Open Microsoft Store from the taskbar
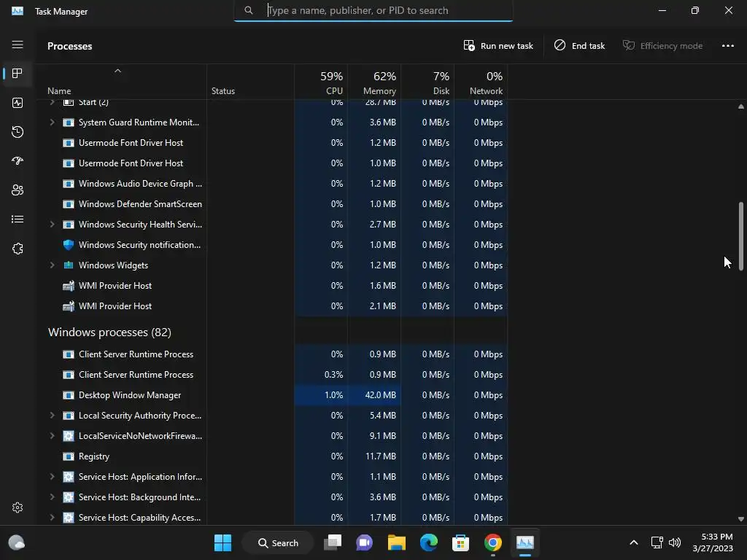 [461, 542]
